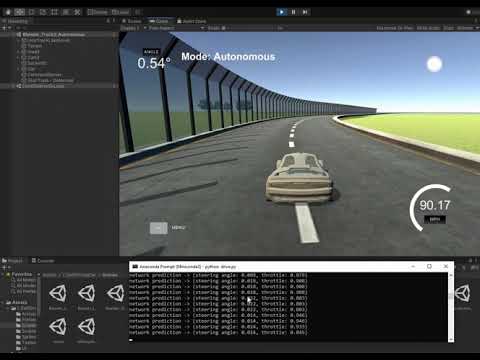Select the Hand tool in Unity toolbar
480x360 pixels.
tap(8, 12)
